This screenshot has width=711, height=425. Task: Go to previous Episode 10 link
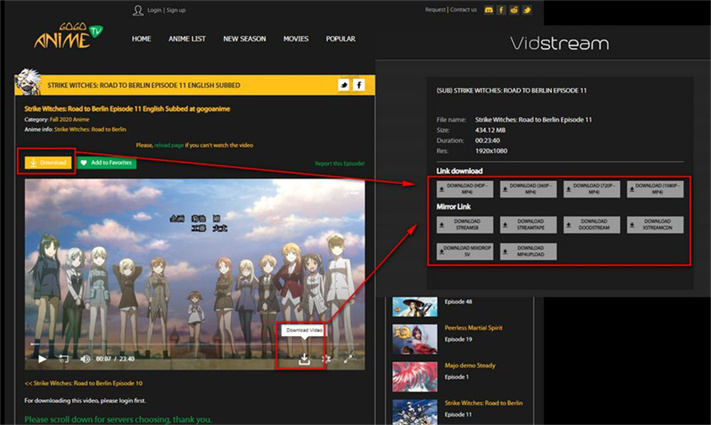pyautogui.click(x=83, y=383)
